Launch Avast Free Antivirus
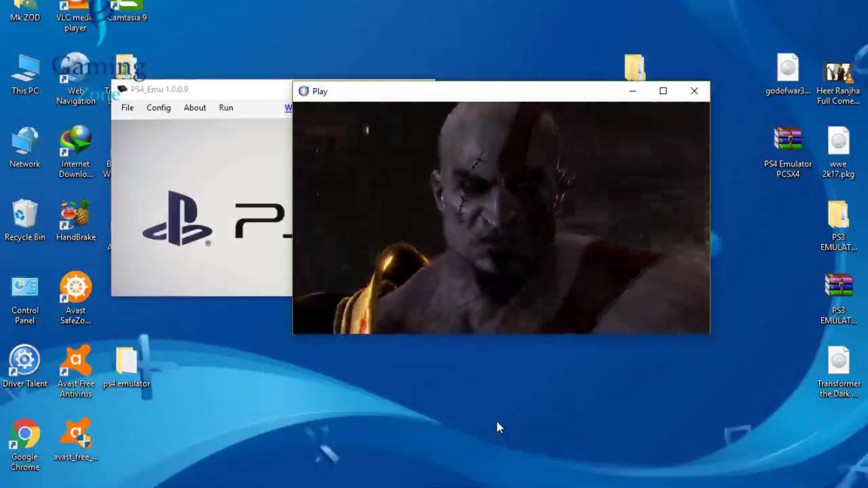Image resolution: width=868 pixels, height=488 pixels. (x=75, y=359)
